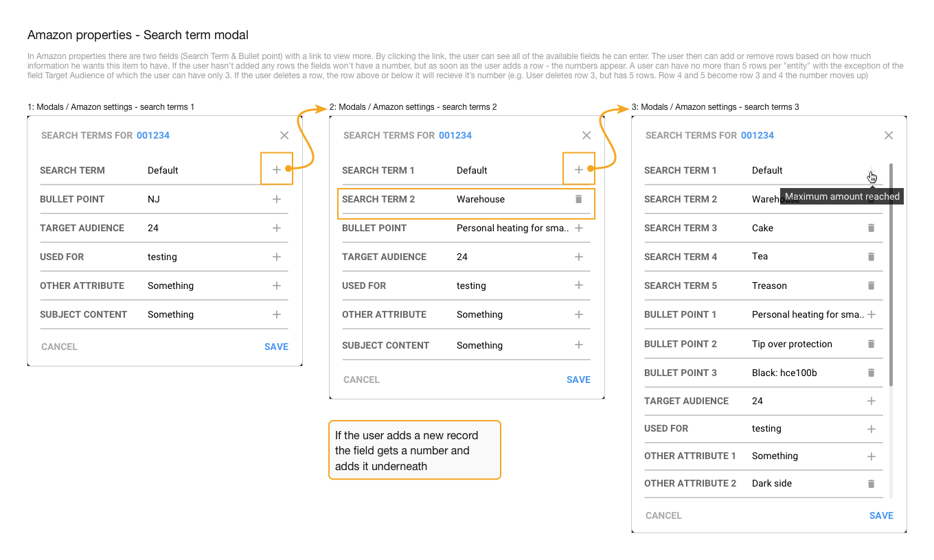This screenshot has width=934, height=560.
Task: Add Other Attribute row in search terms 1 modal
Action: 277,285
